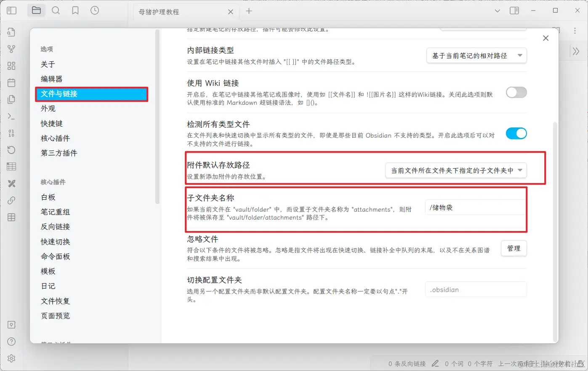This screenshot has height=371, width=588.
Task: Click the chain link ribbon icon
Action: click(x=11, y=201)
